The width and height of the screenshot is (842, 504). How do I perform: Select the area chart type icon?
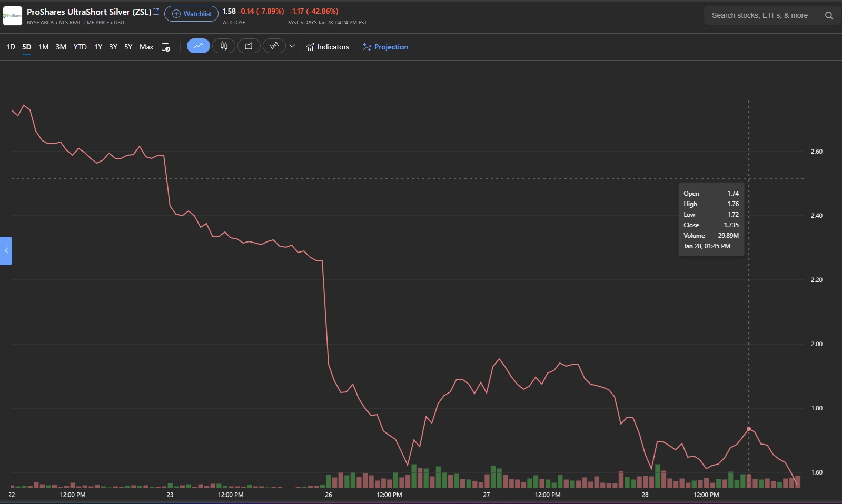pyautogui.click(x=249, y=46)
